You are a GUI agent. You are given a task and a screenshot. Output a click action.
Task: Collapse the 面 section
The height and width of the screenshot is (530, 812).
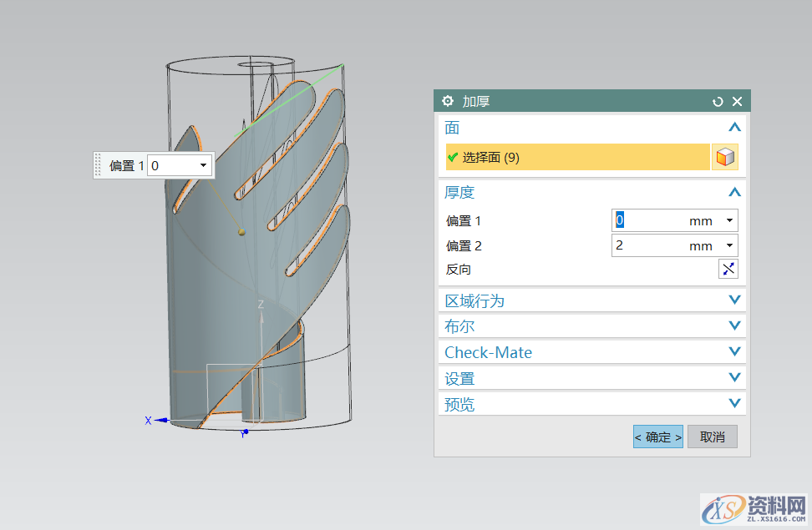coord(734,128)
